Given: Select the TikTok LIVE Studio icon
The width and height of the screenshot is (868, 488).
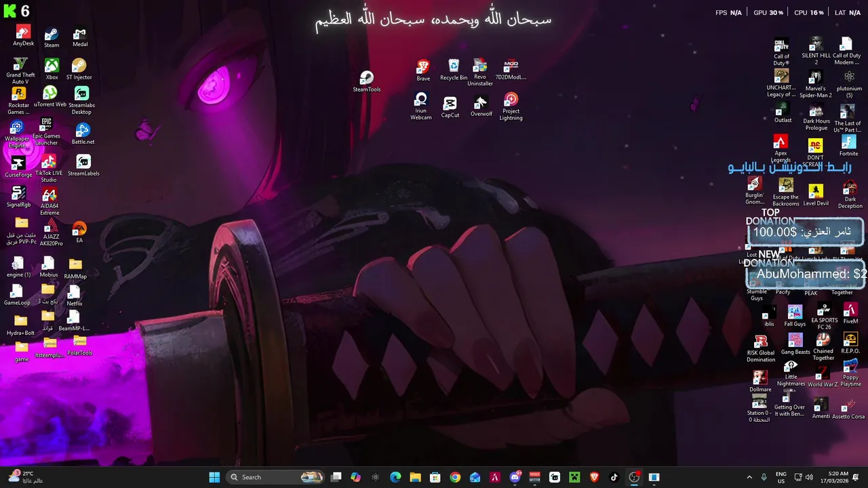Looking at the screenshot, I should [x=49, y=169].
